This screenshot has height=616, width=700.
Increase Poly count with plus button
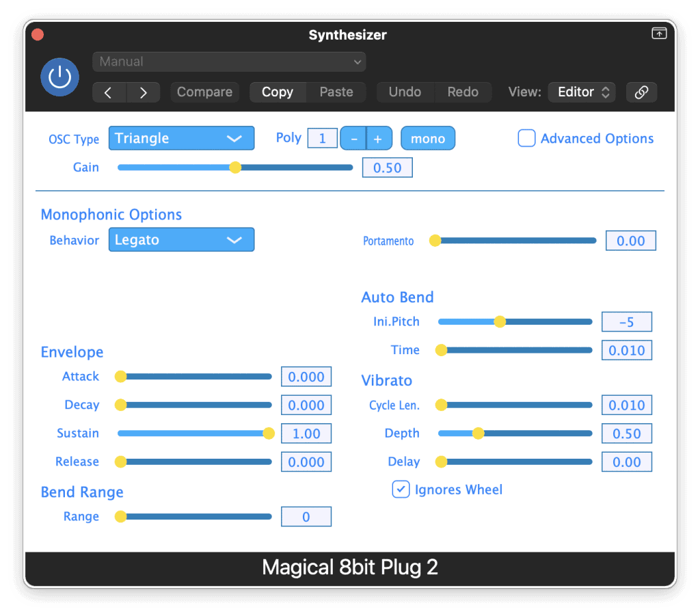(379, 139)
